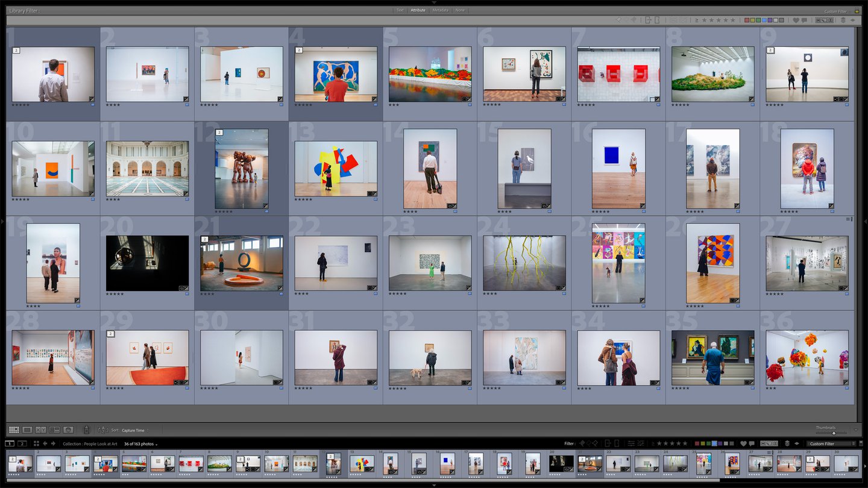Expand the '36 of 163 photos' source menu
Viewport: 868px width, 488px height.
coord(140,444)
